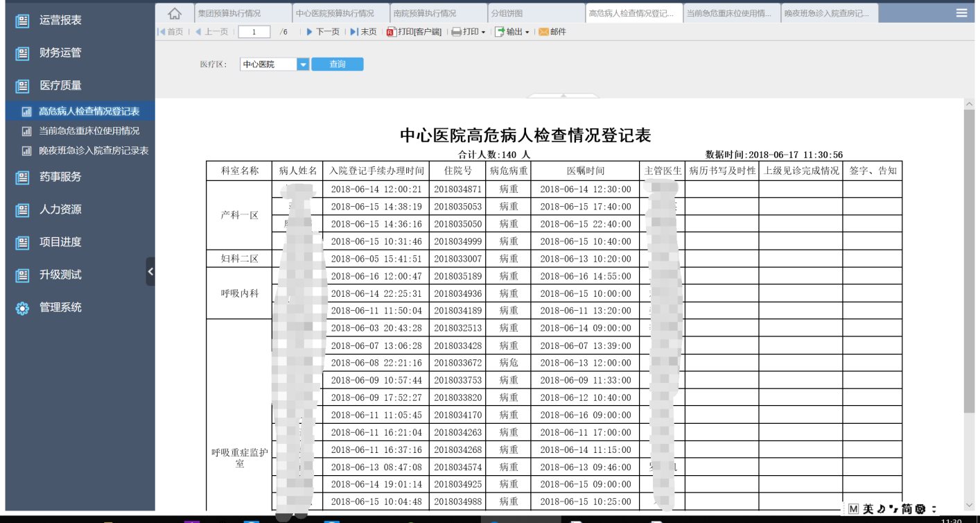
Task: Click cell 2018034871
Action: [457, 189]
